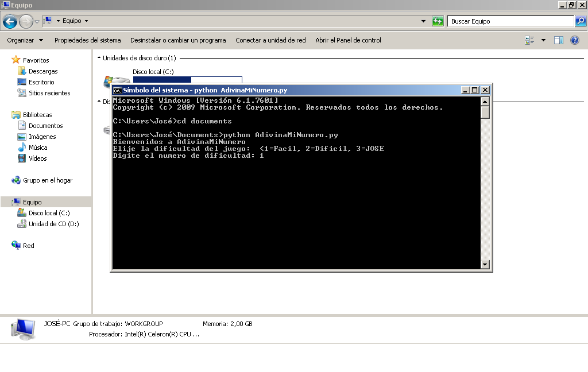Open Sitios recientes
This screenshot has width=588, height=372.
49,92
